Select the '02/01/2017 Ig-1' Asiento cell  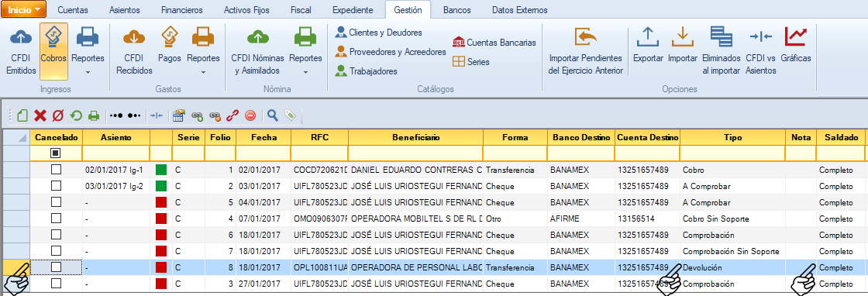tap(116, 170)
